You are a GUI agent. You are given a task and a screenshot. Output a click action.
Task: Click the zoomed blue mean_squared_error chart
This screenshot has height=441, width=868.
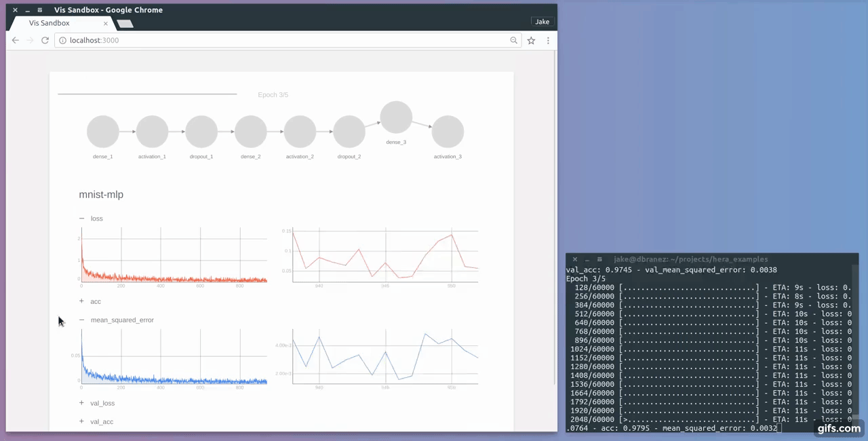385,357
